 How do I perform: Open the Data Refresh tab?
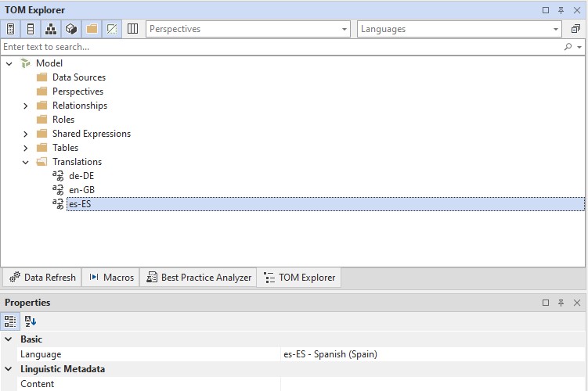click(x=43, y=278)
